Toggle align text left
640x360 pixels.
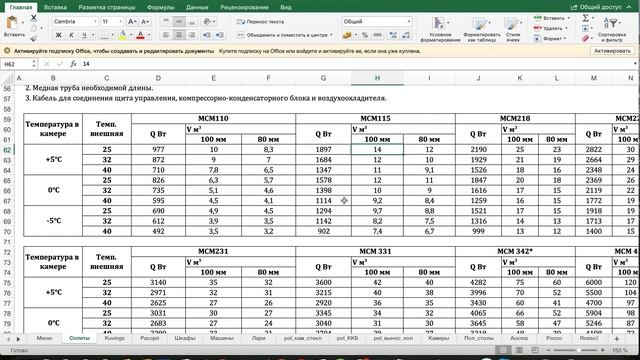[166, 35]
